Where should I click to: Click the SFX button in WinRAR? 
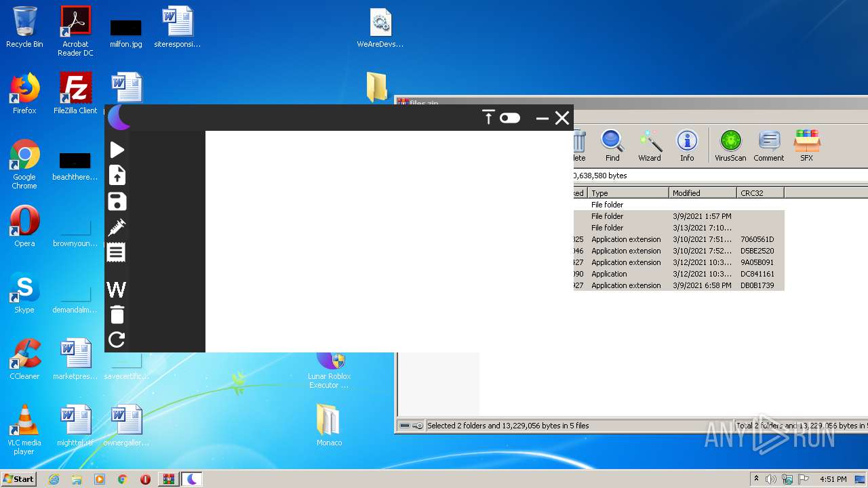point(806,146)
